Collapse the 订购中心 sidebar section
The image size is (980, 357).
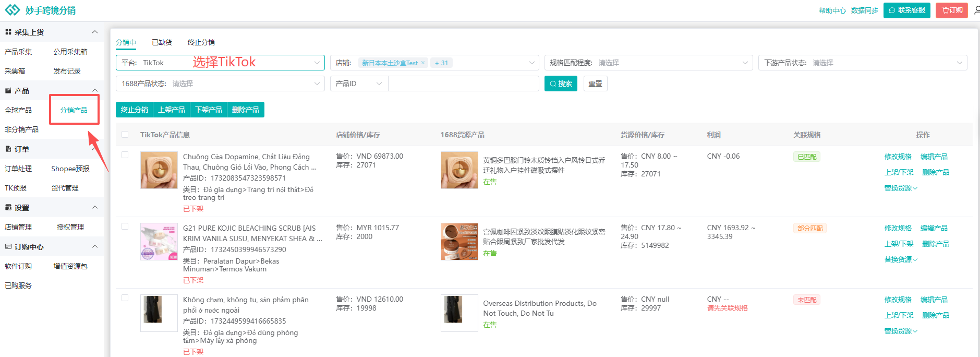click(x=95, y=246)
